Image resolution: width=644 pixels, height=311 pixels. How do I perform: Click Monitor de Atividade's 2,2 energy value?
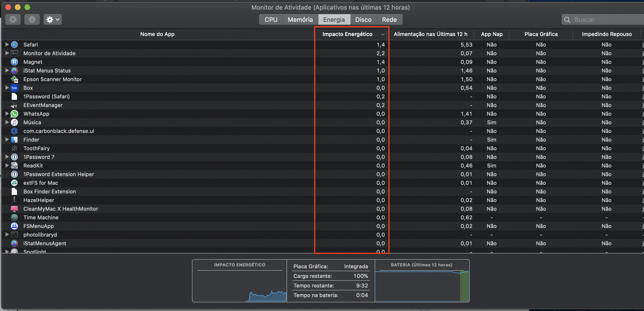pyautogui.click(x=381, y=53)
